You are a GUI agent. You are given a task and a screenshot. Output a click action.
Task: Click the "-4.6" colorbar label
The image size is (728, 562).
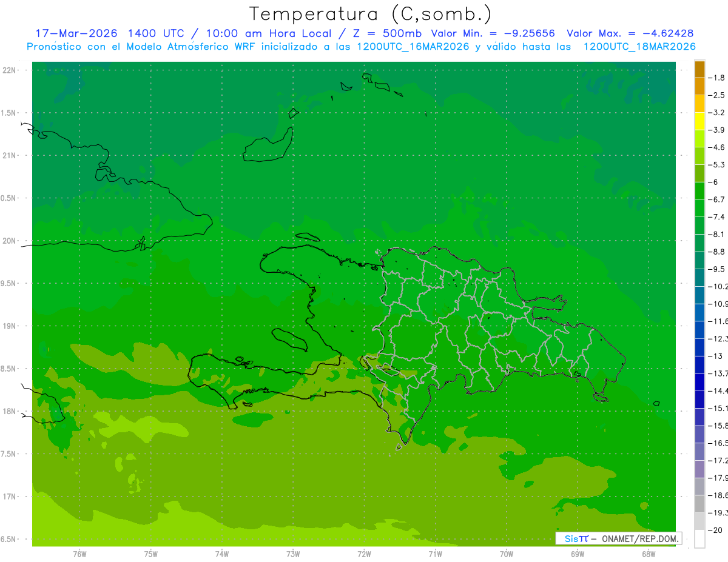coord(716,147)
